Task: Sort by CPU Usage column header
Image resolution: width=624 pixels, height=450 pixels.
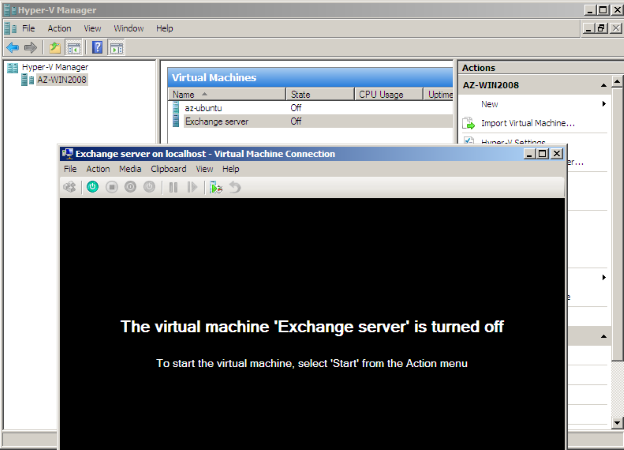Action: point(388,94)
